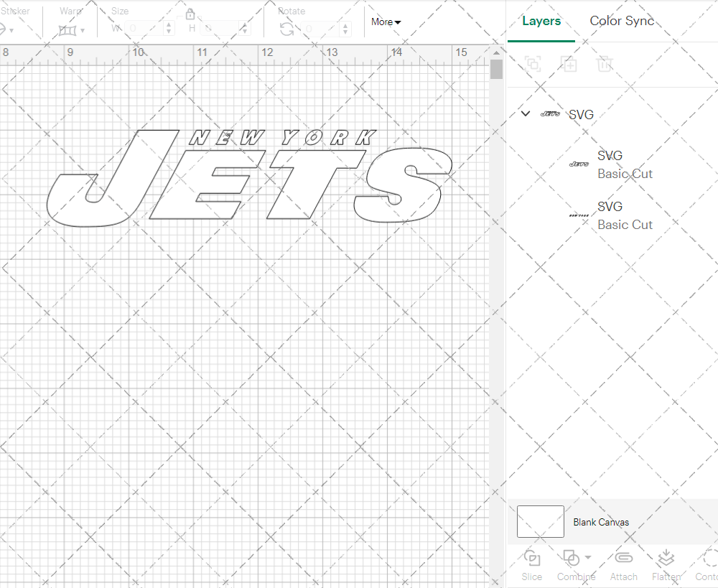Image resolution: width=718 pixels, height=588 pixels.
Task: Select the Layers tab
Action: coord(541,21)
